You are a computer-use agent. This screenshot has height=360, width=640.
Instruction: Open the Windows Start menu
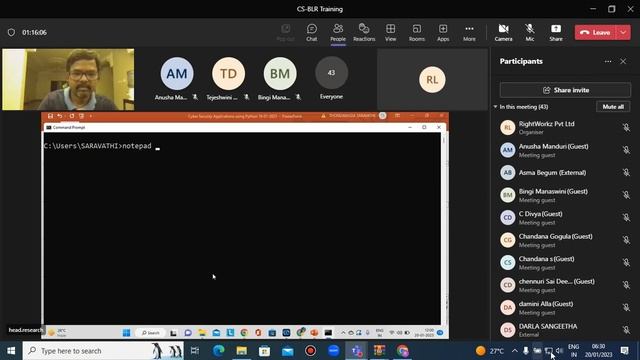pyautogui.click(x=11, y=351)
